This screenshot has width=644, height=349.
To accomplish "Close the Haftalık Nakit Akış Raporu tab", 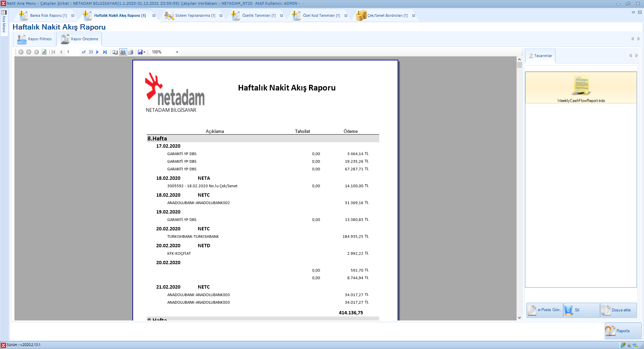I will 154,16.
